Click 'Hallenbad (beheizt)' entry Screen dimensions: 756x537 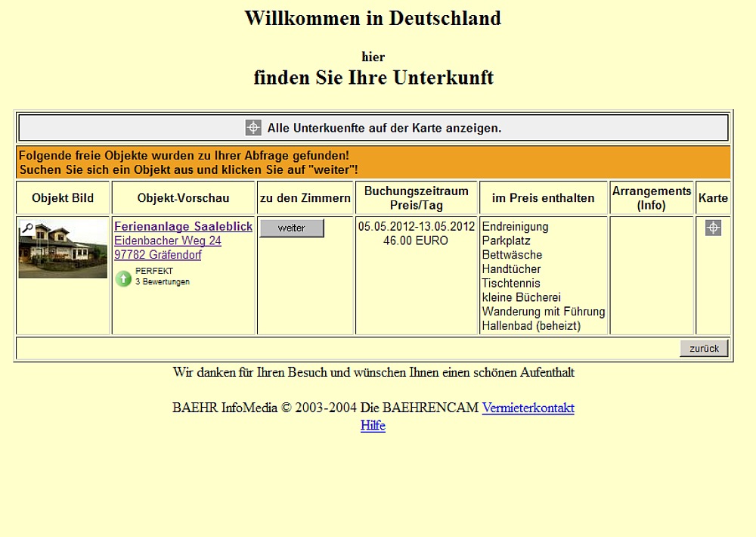(531, 326)
